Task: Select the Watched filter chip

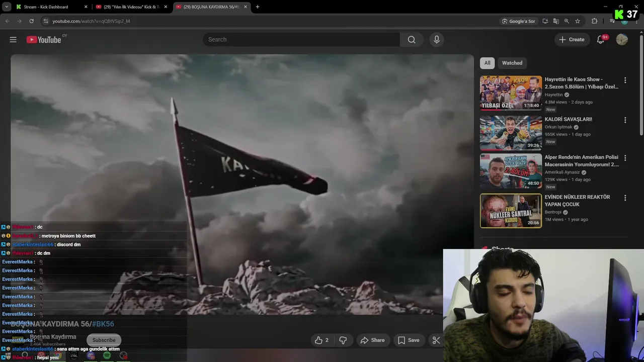Action: click(512, 63)
